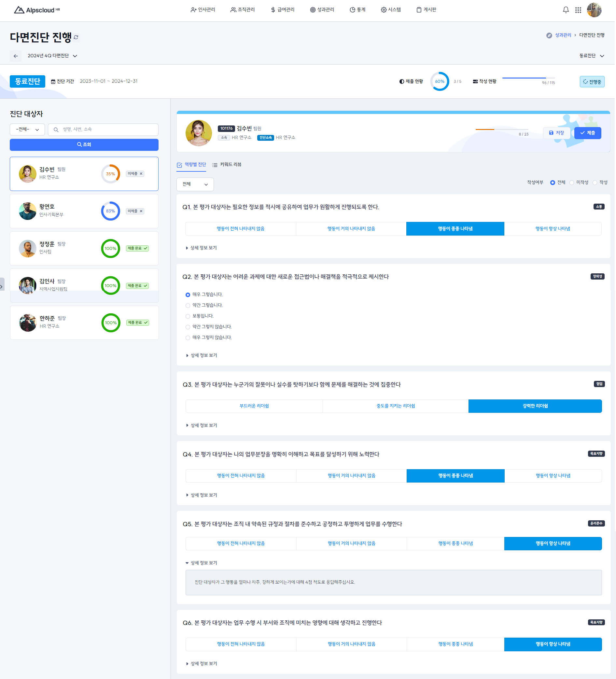
Task: Remove the 미제출 tag x on 황연호
Action: 141,211
